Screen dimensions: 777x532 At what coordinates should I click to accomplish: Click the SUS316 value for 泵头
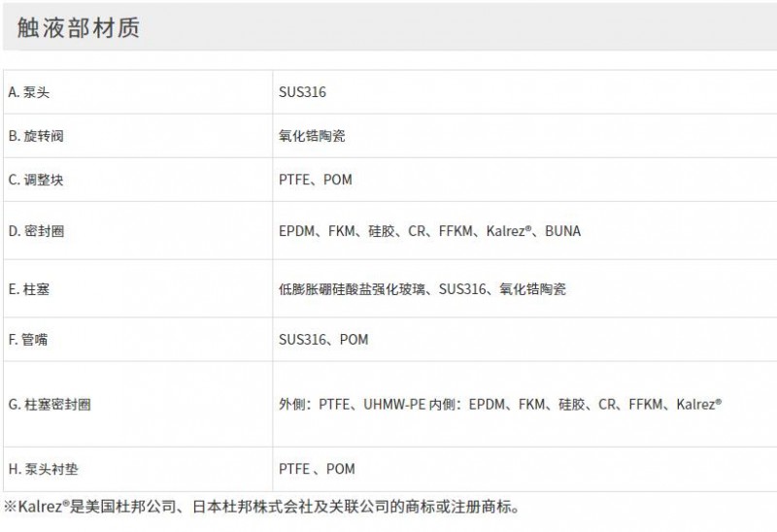302,92
